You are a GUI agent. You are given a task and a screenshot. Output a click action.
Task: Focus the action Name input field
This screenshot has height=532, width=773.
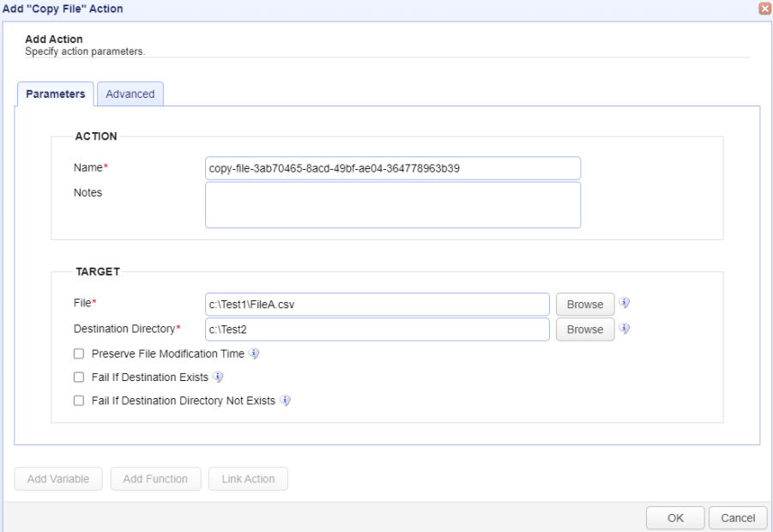(x=393, y=168)
